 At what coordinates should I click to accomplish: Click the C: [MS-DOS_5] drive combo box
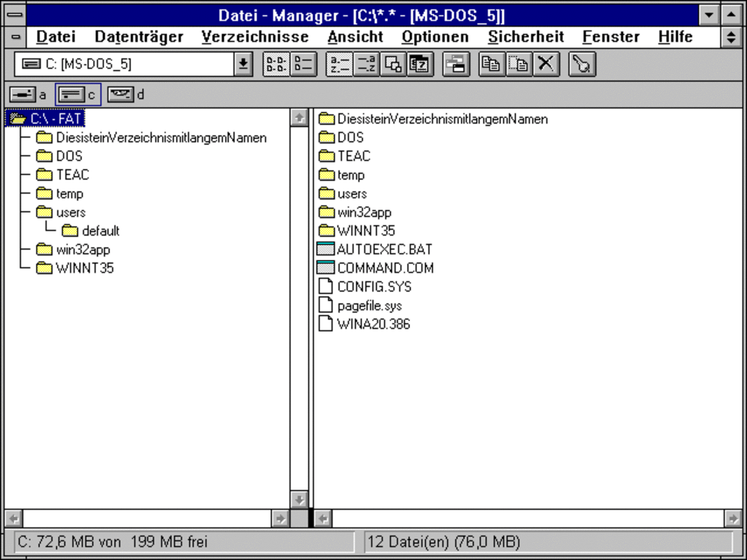tap(133, 64)
